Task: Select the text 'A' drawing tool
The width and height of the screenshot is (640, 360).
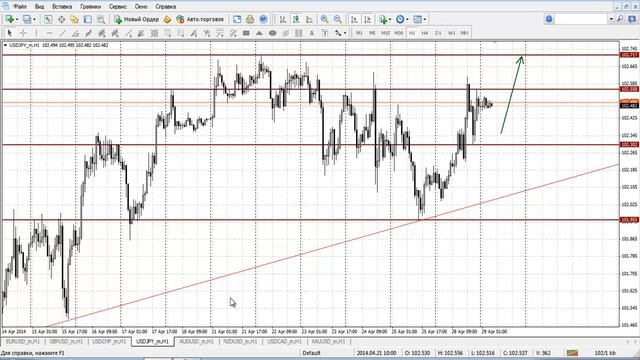Action: tap(312, 33)
